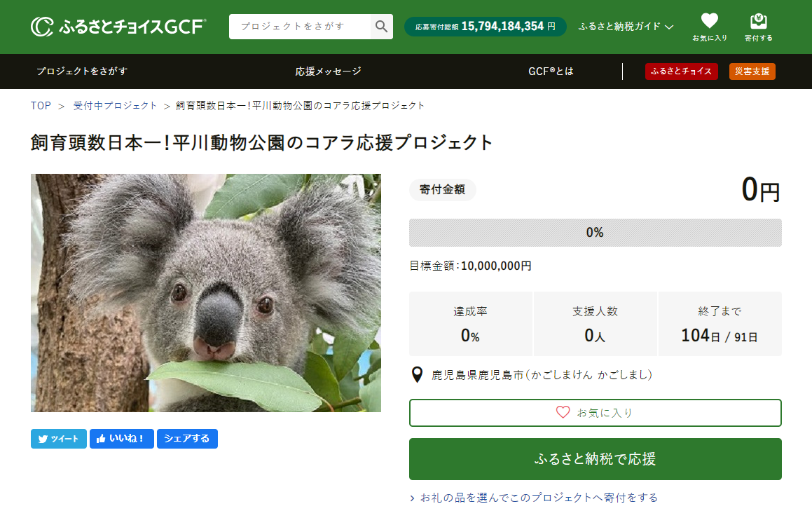Click the magnifying glass search icon
812x518 pixels.
381,27
